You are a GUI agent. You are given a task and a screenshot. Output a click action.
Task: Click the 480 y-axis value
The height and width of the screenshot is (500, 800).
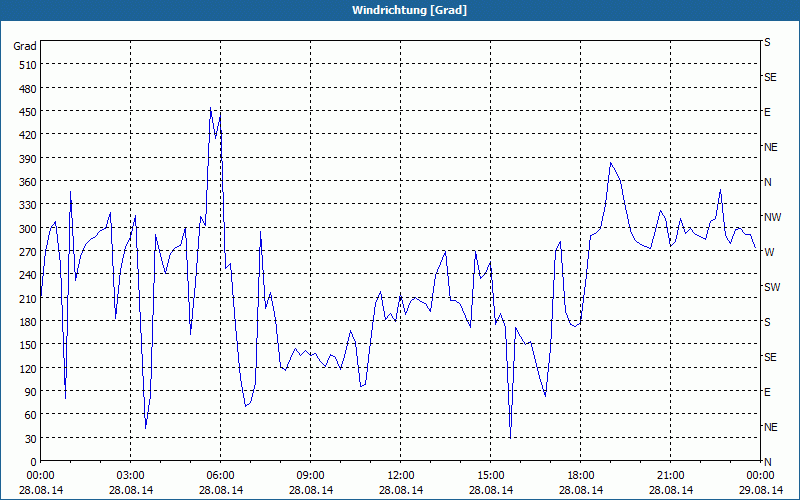coord(29,89)
